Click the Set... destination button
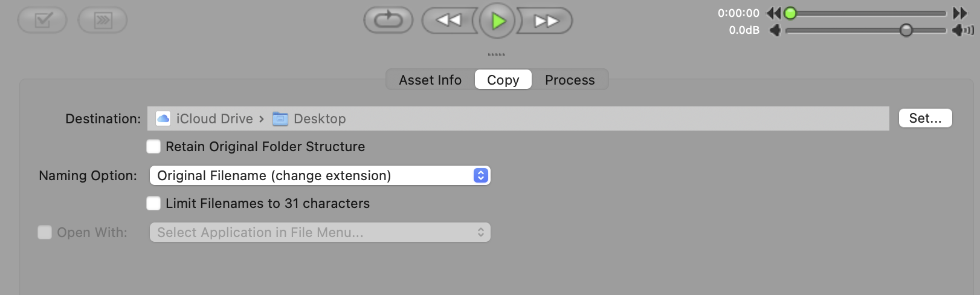The image size is (980, 295). pos(925,118)
